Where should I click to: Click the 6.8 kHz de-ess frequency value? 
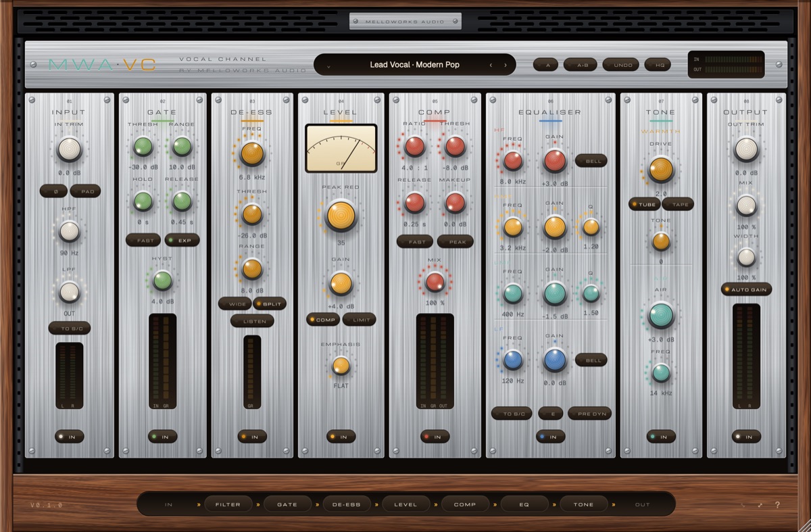click(252, 177)
